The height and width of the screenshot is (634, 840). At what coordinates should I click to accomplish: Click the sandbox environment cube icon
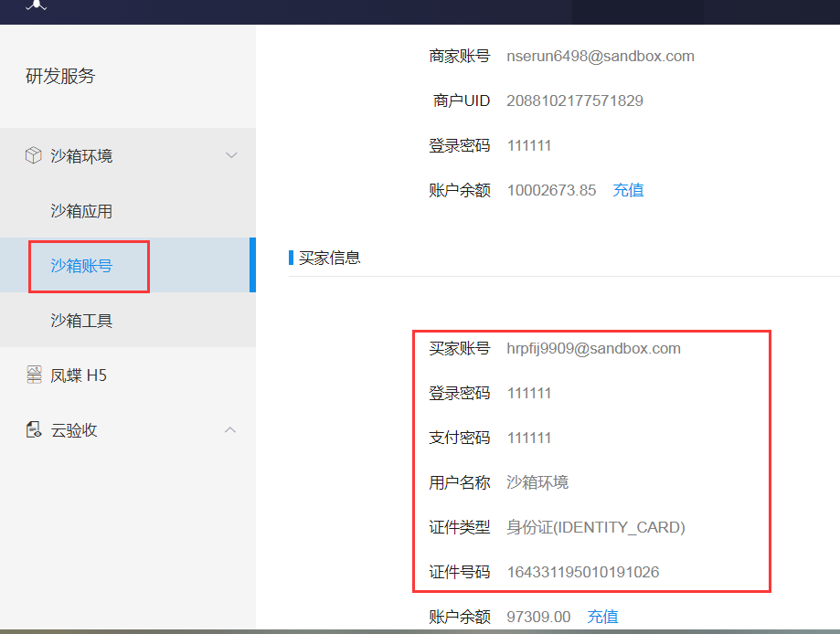[x=33, y=156]
